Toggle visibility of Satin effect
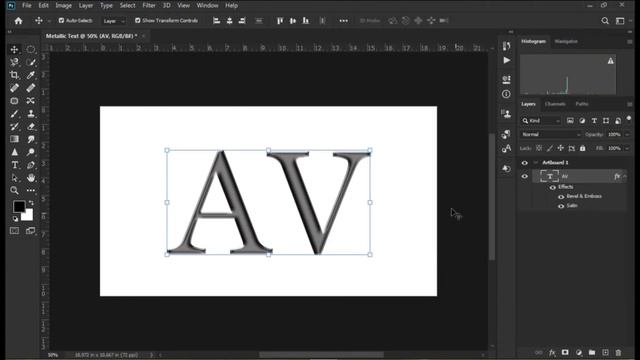 (561, 206)
